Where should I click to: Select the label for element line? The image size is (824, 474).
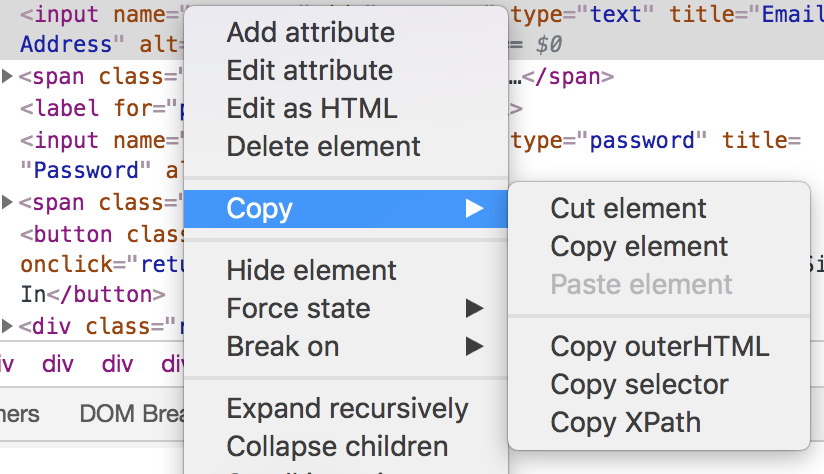click(x=101, y=108)
